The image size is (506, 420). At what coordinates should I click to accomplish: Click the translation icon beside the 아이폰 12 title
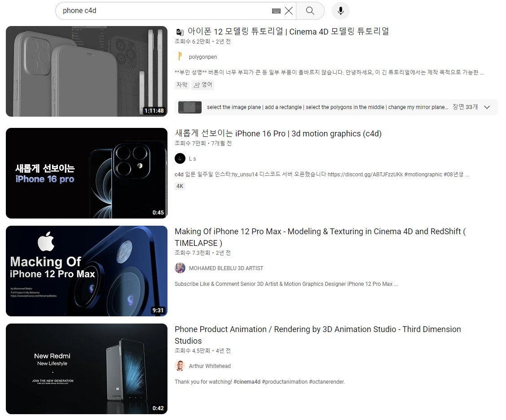180,32
